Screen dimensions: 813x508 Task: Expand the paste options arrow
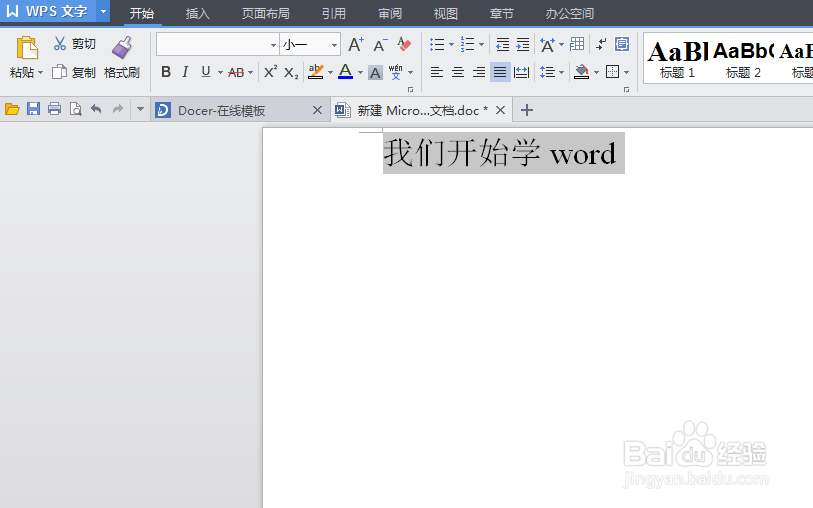40,73
